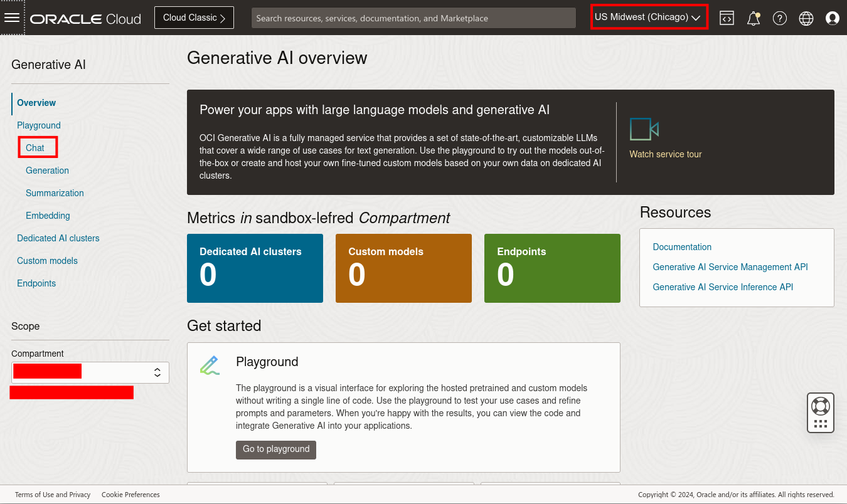Switch to the Summarization section

pyautogui.click(x=55, y=193)
